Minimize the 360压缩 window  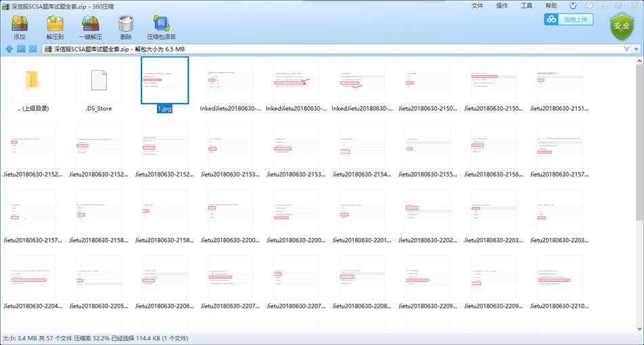[x=604, y=5]
